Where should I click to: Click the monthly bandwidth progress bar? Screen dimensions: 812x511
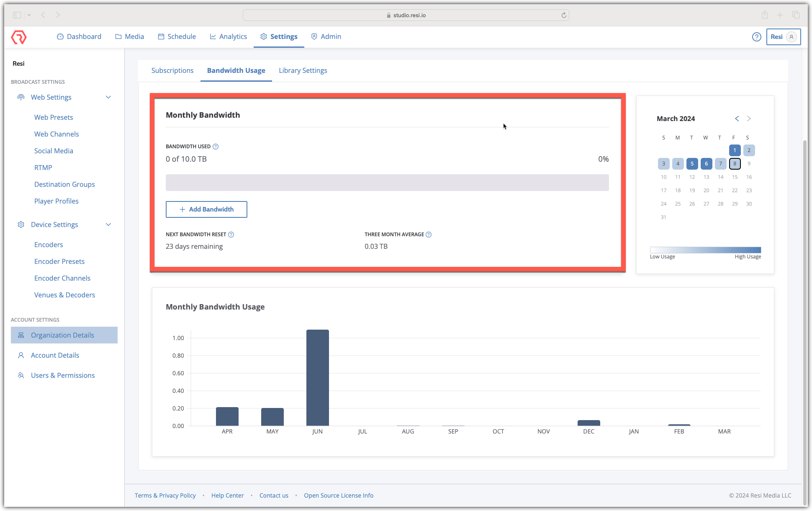pyautogui.click(x=387, y=183)
